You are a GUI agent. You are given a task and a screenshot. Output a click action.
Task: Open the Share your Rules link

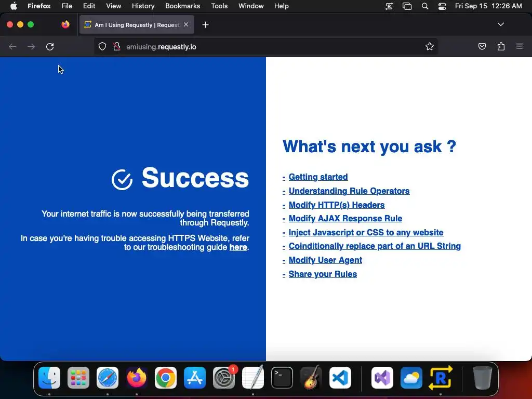tap(322, 274)
